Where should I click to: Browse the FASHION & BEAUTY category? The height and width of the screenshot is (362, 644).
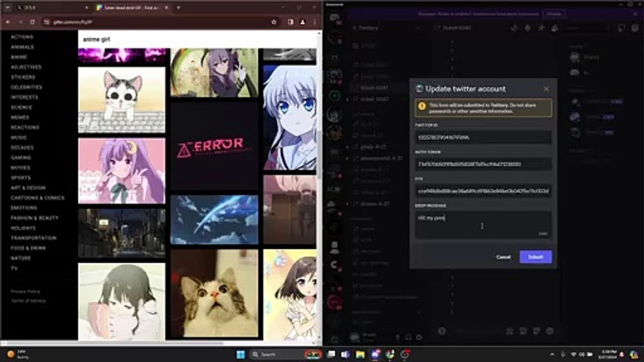pos(35,218)
